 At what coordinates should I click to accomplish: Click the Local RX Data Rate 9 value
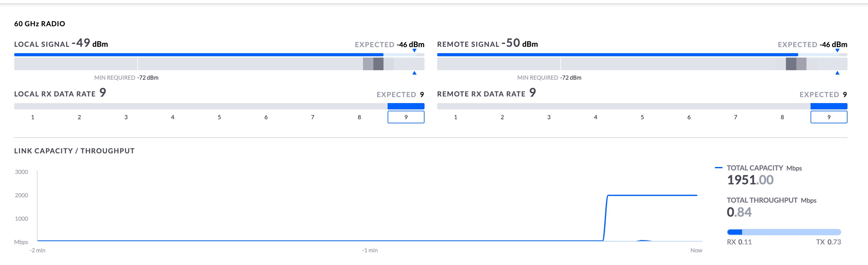click(x=103, y=92)
